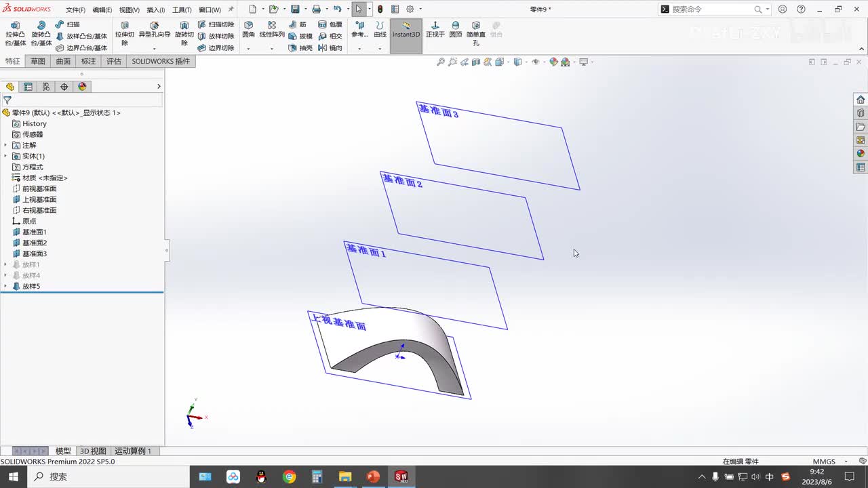The width and height of the screenshot is (868, 488).
Task: Click the 简单直孔 simple hole tool
Action: [x=476, y=33]
